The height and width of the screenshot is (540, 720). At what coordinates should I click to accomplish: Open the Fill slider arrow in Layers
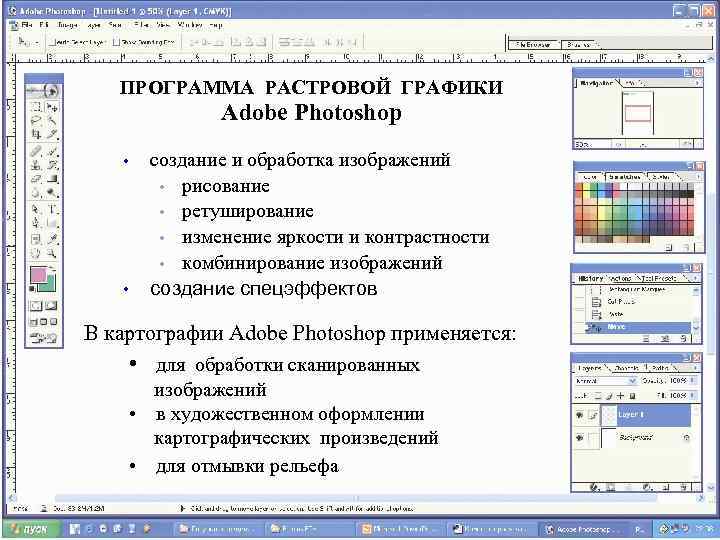click(x=693, y=395)
